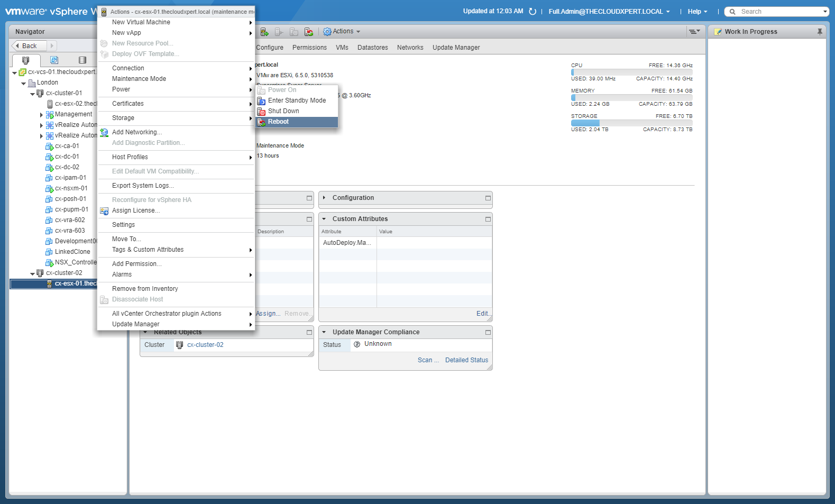The image size is (835, 504).
Task: Click the Assign License key icon in menu
Action: click(x=104, y=211)
